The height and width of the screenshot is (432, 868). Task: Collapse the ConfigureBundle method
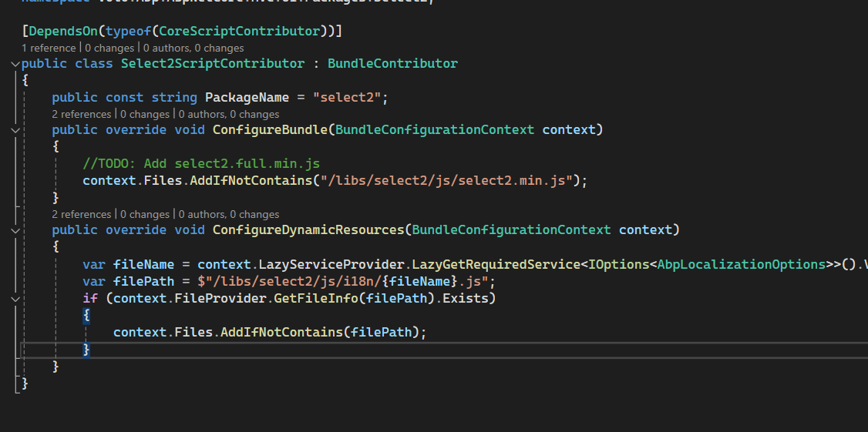(x=16, y=130)
